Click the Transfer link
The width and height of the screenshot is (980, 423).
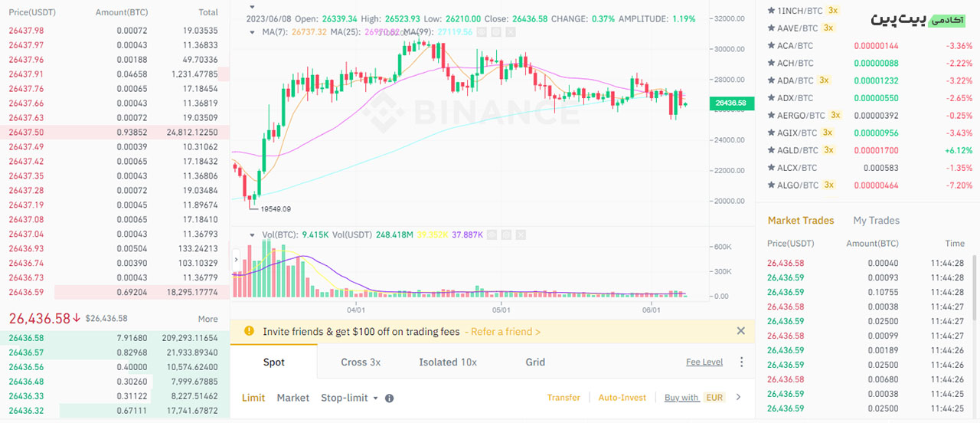pos(563,398)
